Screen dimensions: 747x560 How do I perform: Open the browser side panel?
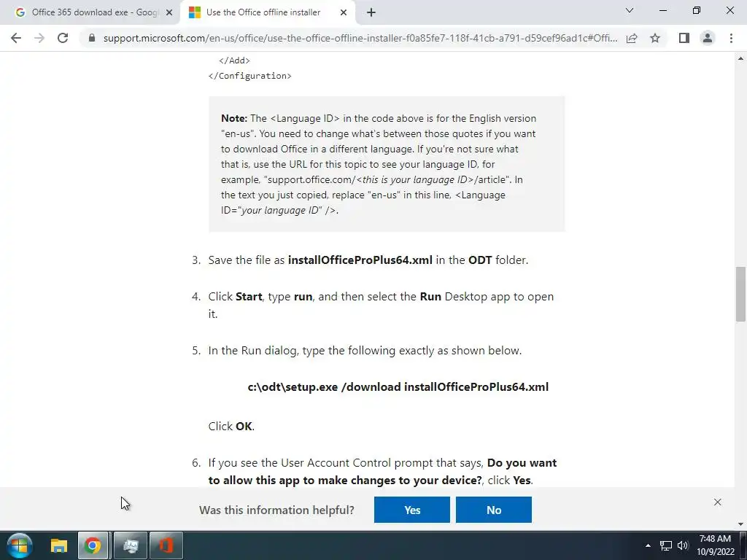(x=684, y=38)
